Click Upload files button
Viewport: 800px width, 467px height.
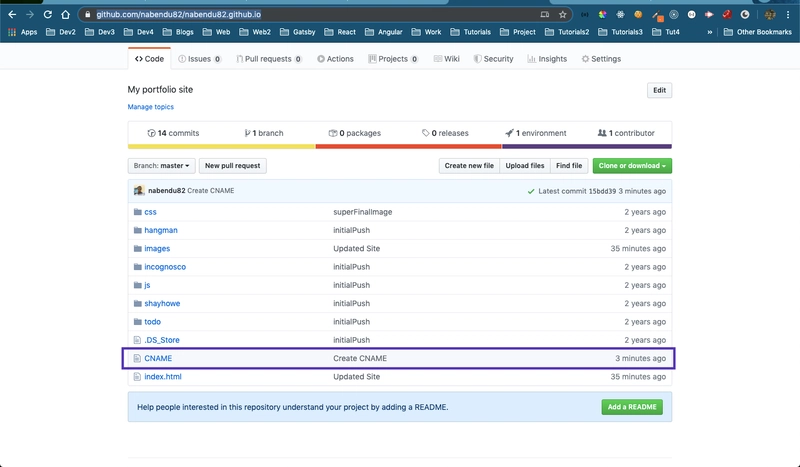pyautogui.click(x=524, y=166)
